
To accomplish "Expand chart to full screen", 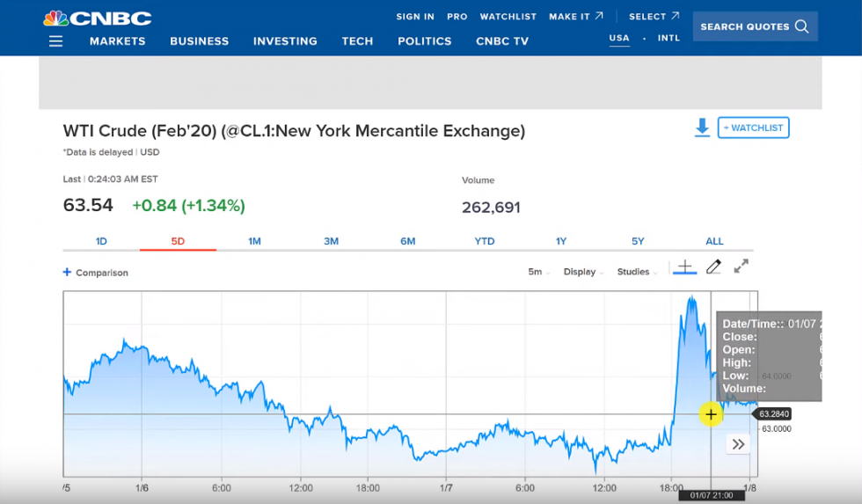I will pos(741,267).
